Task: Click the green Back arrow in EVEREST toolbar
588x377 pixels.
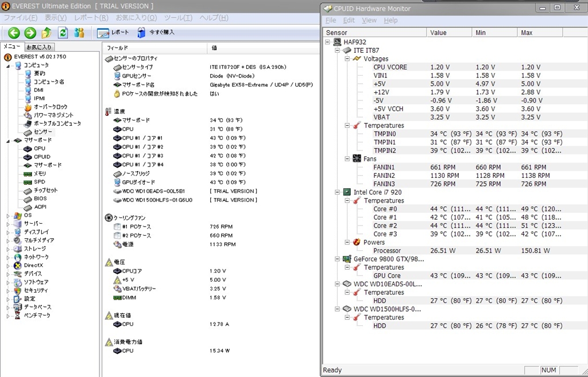Action: click(x=14, y=33)
